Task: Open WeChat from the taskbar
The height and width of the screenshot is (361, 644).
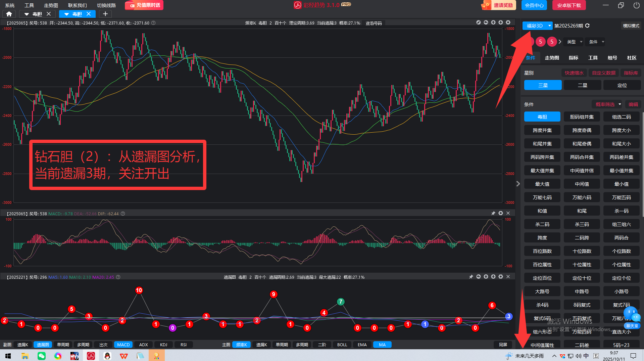Action: [42, 356]
